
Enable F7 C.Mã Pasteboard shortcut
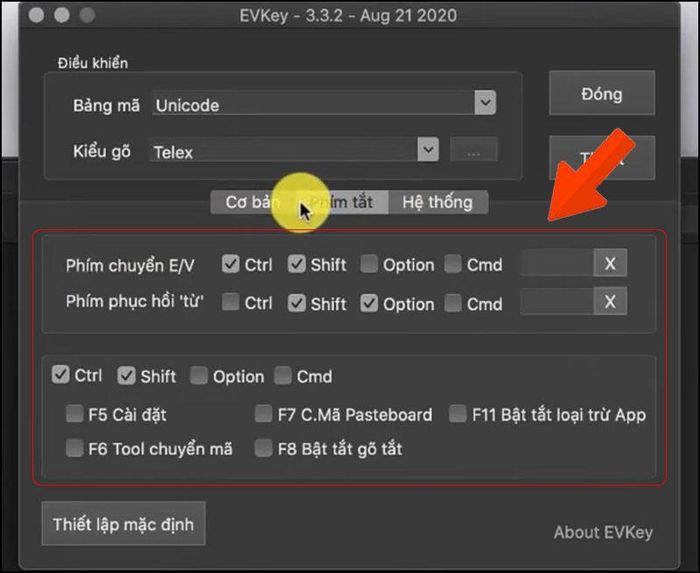pos(263,414)
